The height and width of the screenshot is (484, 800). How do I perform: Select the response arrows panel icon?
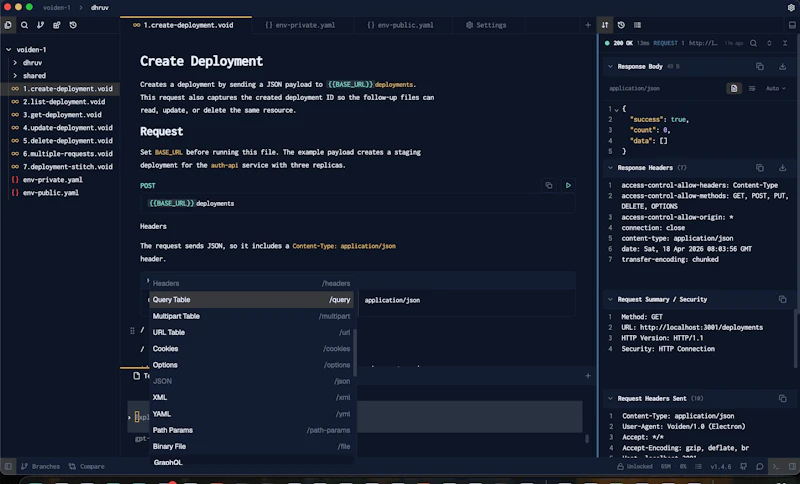click(x=605, y=25)
